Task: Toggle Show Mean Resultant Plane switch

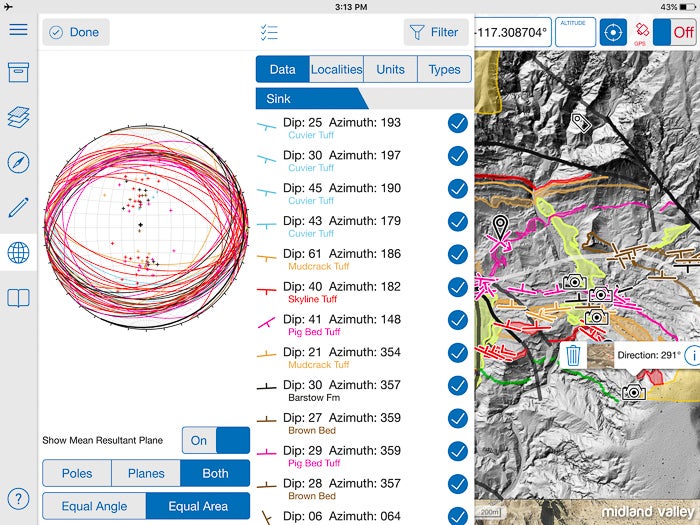Action: tap(216, 440)
